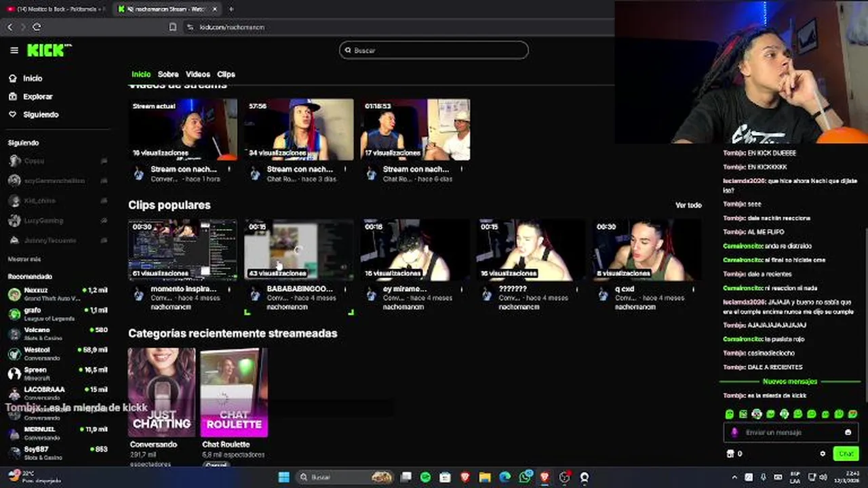
Task: Open the Chat Roulette category card
Action: (x=234, y=392)
